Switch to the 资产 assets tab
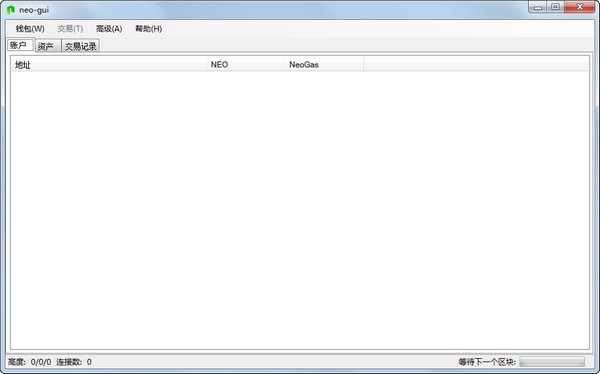 [x=48, y=46]
